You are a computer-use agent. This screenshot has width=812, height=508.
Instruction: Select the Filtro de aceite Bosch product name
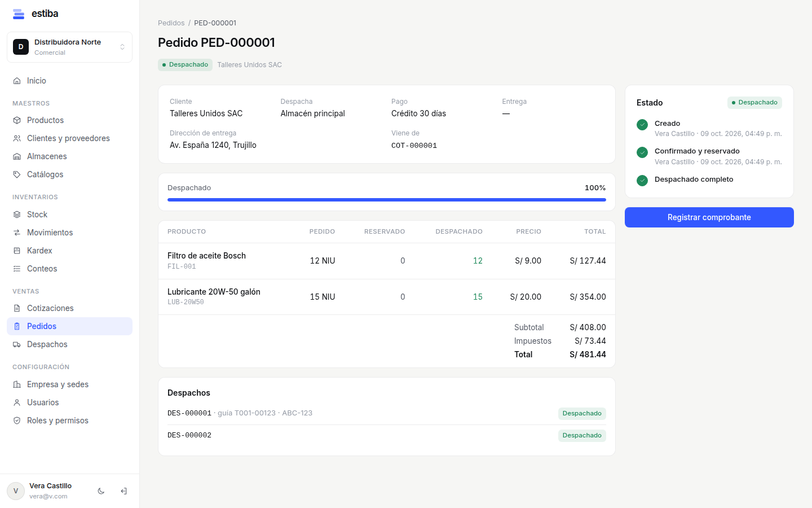[x=206, y=256]
